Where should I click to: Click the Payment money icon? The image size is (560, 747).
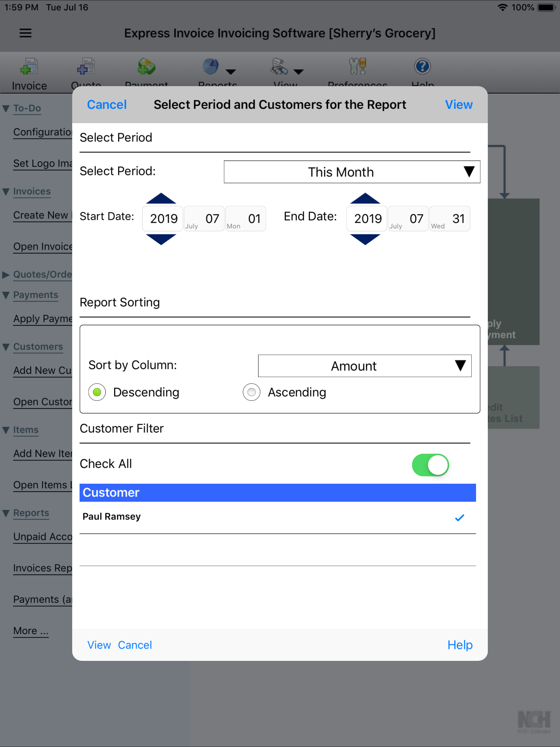click(146, 66)
